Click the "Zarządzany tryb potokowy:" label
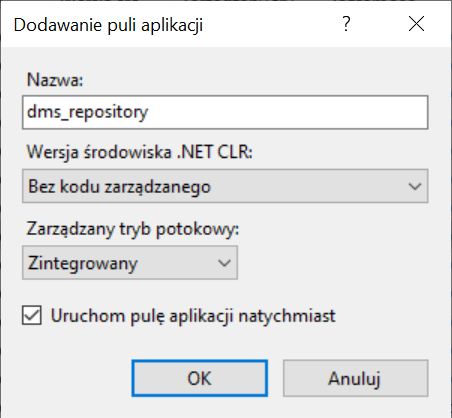Viewport: 452px width, 418px height. [x=133, y=229]
